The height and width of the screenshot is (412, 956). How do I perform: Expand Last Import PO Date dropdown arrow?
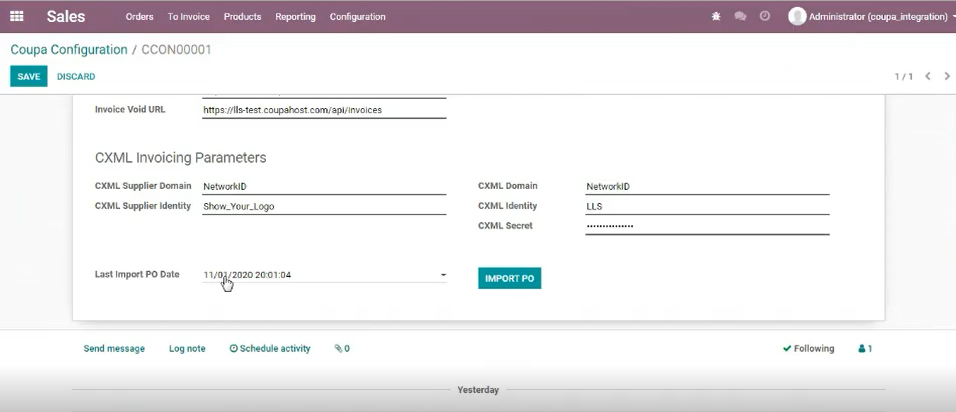point(443,275)
